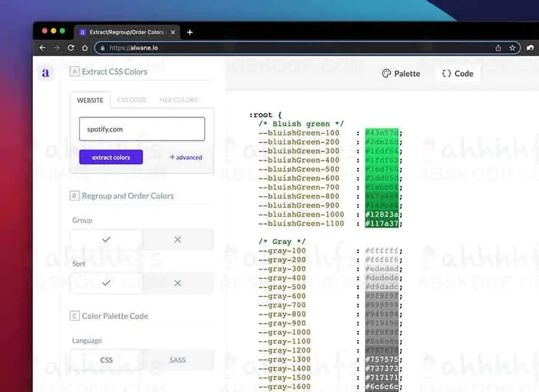Screen dimensions: 539x392
Task: Choose SASS as the output language
Action: (x=177, y=360)
